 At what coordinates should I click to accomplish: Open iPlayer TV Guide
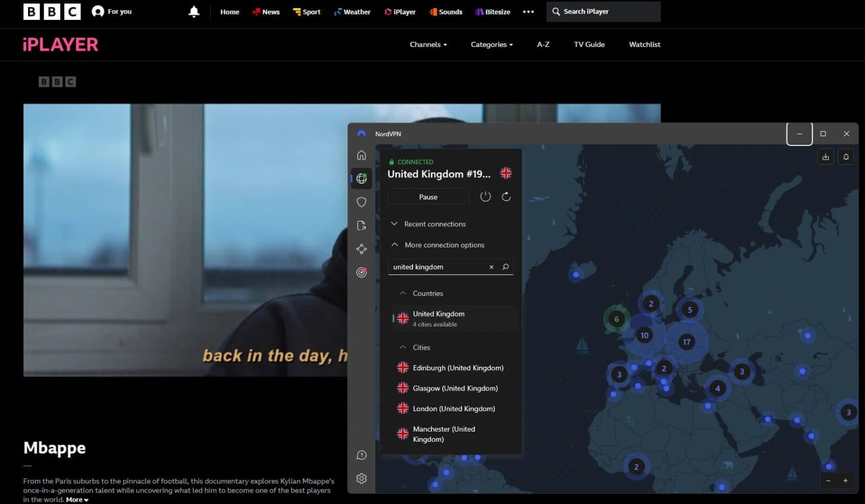[x=589, y=44]
